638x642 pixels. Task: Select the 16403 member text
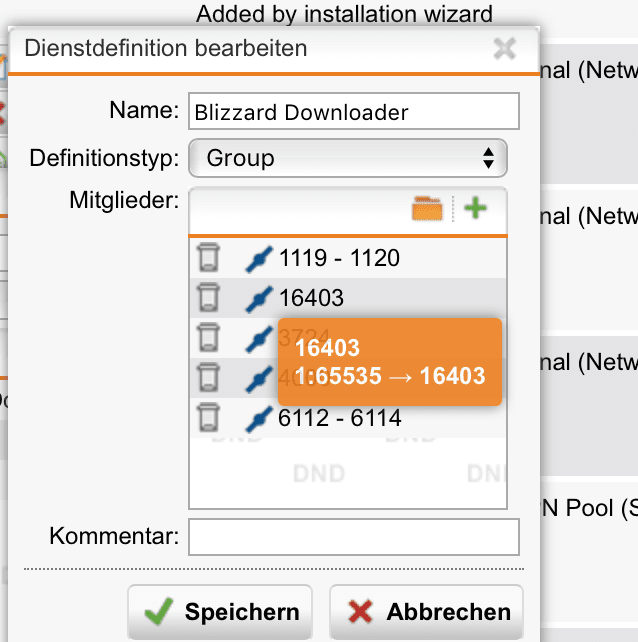[x=311, y=298]
